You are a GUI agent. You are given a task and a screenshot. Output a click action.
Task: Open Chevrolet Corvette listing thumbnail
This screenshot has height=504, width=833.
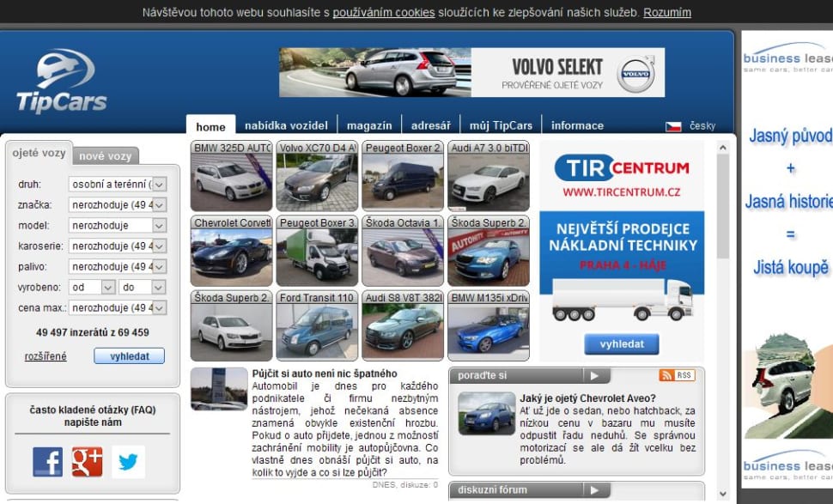pyautogui.click(x=231, y=252)
